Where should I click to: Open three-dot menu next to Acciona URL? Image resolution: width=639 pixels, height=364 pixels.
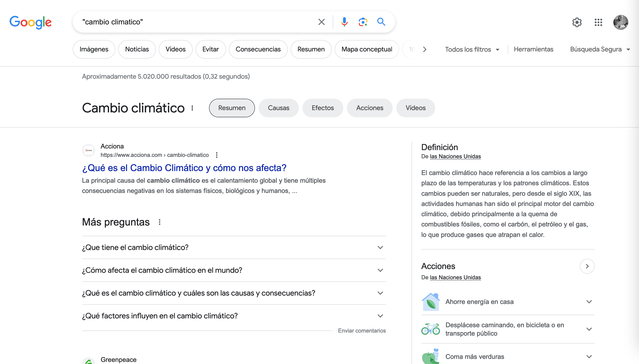coord(217,155)
